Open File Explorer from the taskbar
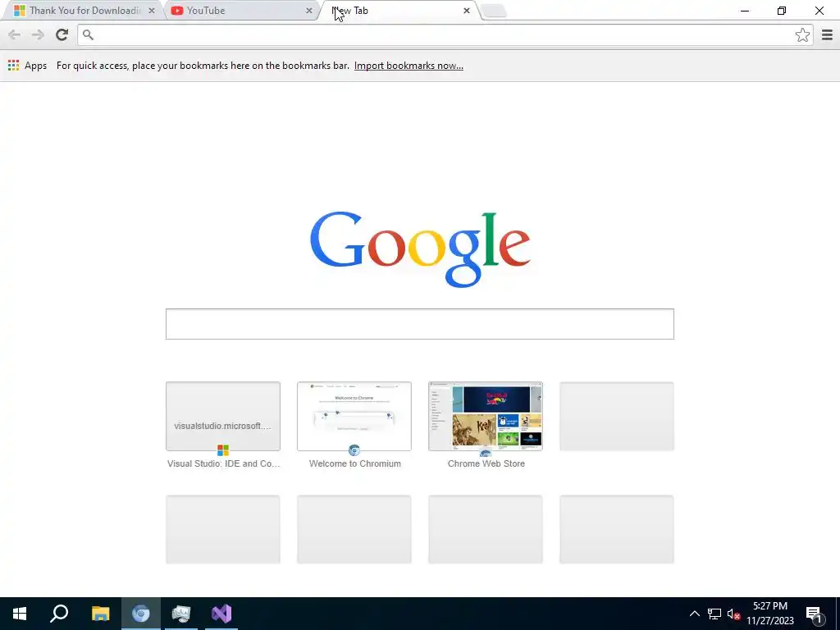840x630 pixels. (x=100, y=614)
